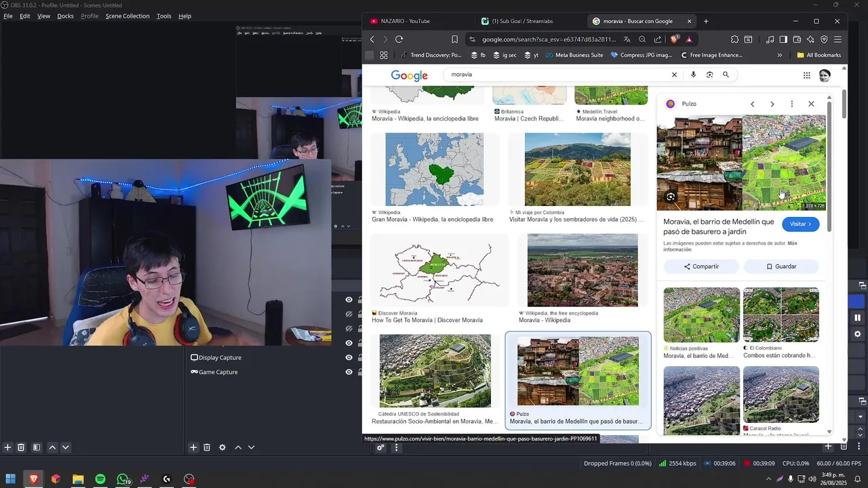The image size is (868, 488).
Task: Open scene filters icon in Scenes toolbar
Action: click(x=37, y=447)
